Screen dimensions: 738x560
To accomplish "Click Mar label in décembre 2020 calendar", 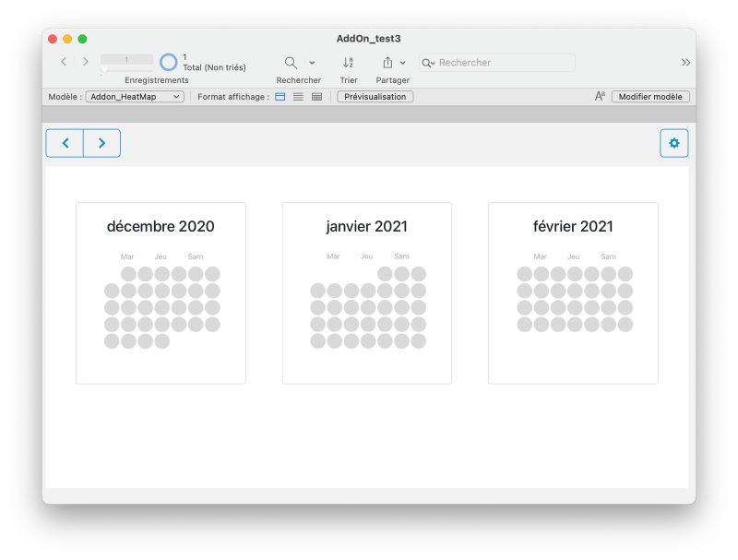I will (127, 256).
